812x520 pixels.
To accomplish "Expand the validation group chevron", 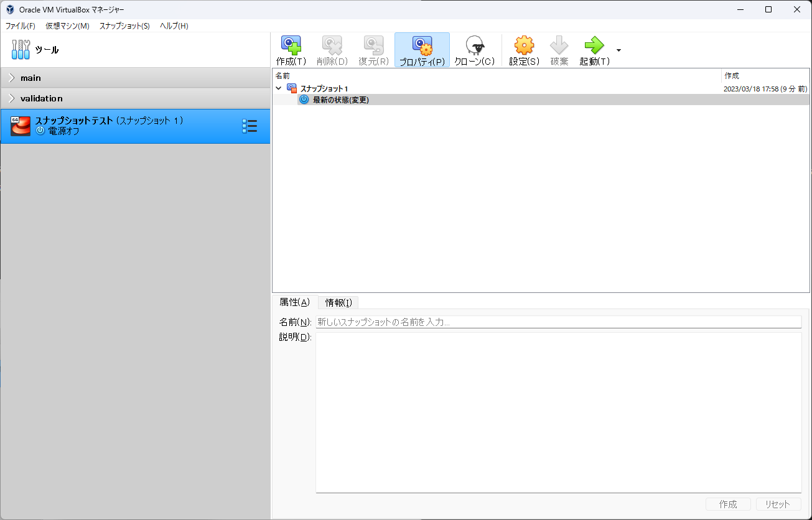I will (12, 98).
